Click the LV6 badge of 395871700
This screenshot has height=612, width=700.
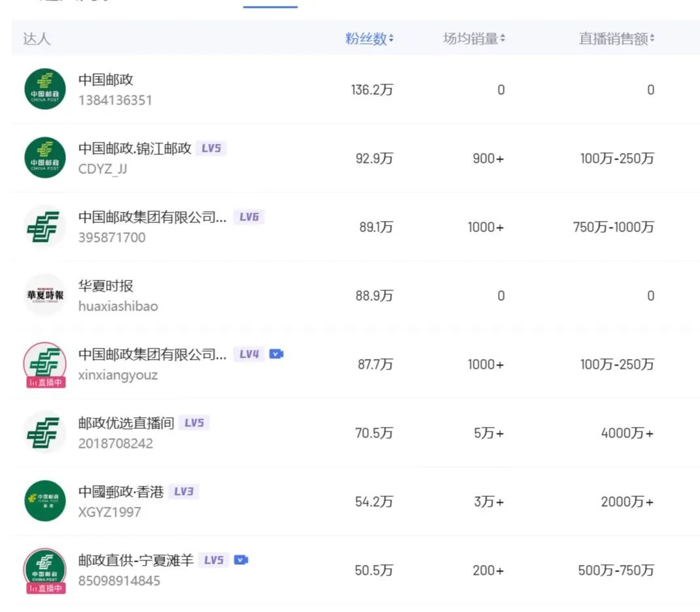pos(249,217)
